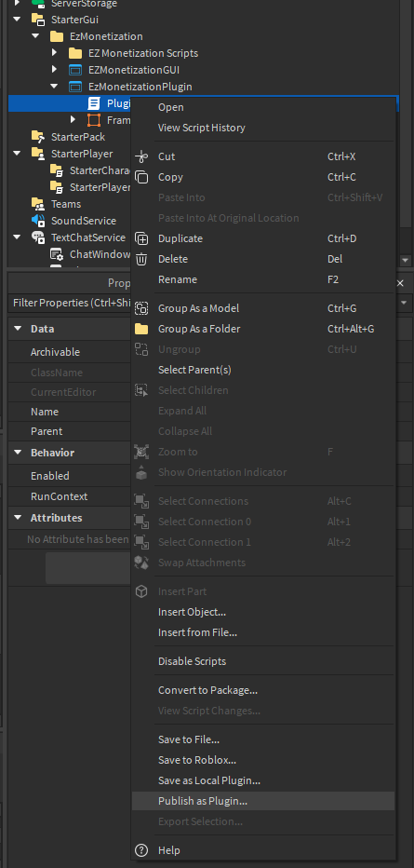Click the question mark Help icon

tap(141, 850)
